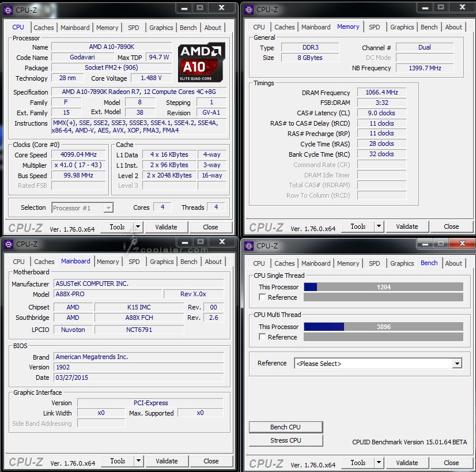Image resolution: width=476 pixels, height=472 pixels.
Task: Expand the Tools dropdown arrow in the Bench window
Action: pyautogui.click(x=379, y=463)
